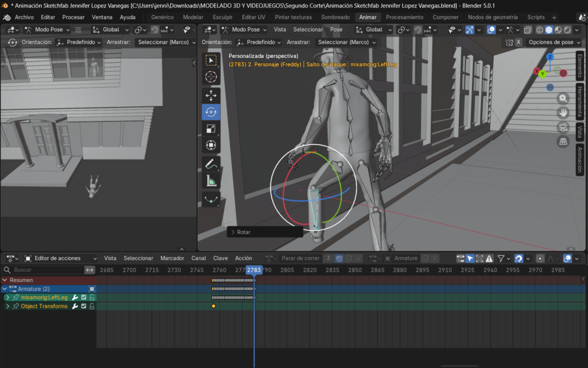588x368 pixels.
Task: Choose the Move tool
Action: click(x=211, y=95)
